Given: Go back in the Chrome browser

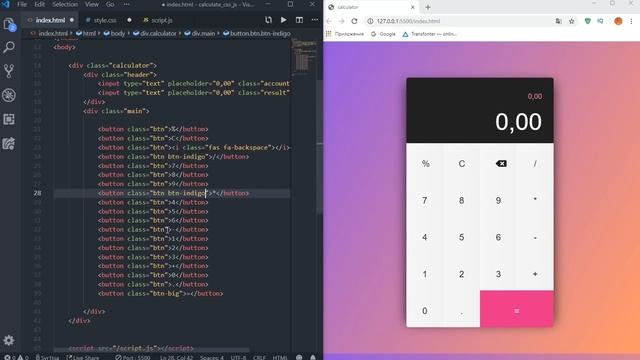Looking at the screenshot, I should tap(329, 21).
